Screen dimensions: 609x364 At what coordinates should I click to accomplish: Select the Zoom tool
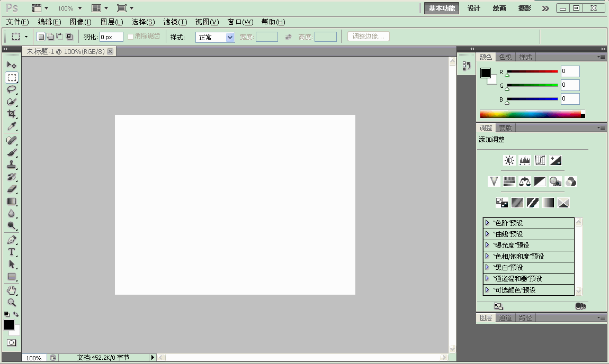coord(12,303)
